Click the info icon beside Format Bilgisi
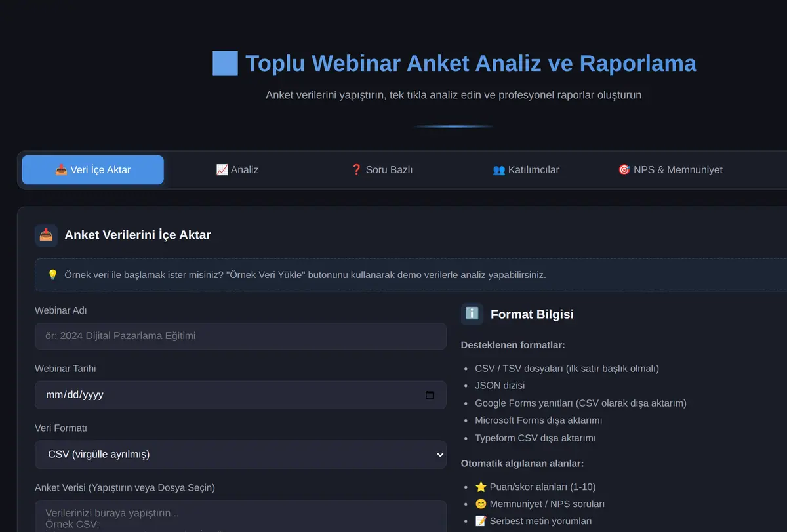The height and width of the screenshot is (532, 787). click(472, 314)
